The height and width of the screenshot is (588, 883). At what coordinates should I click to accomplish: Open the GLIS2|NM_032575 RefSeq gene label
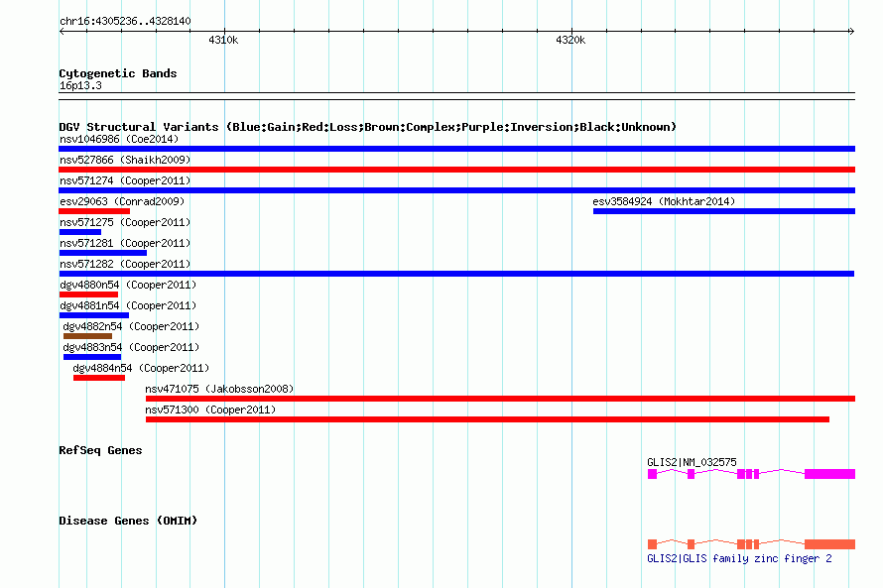click(692, 462)
